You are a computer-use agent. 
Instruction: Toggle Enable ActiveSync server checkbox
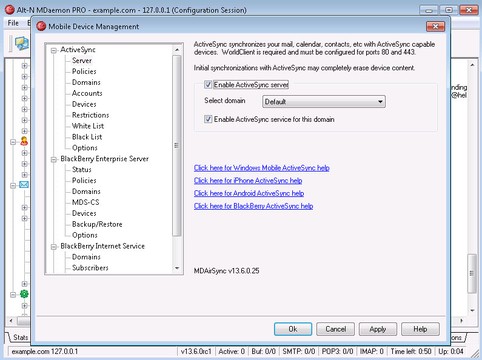point(208,85)
